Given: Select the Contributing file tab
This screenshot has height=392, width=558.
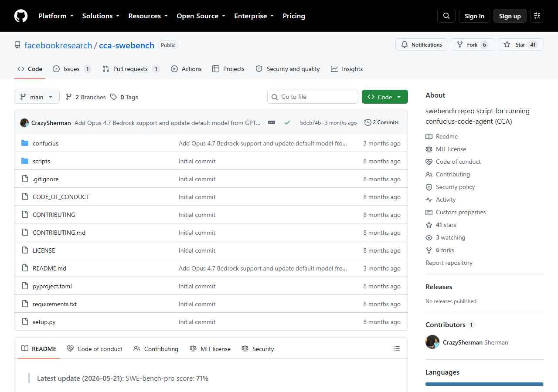Looking at the screenshot, I should [156, 349].
